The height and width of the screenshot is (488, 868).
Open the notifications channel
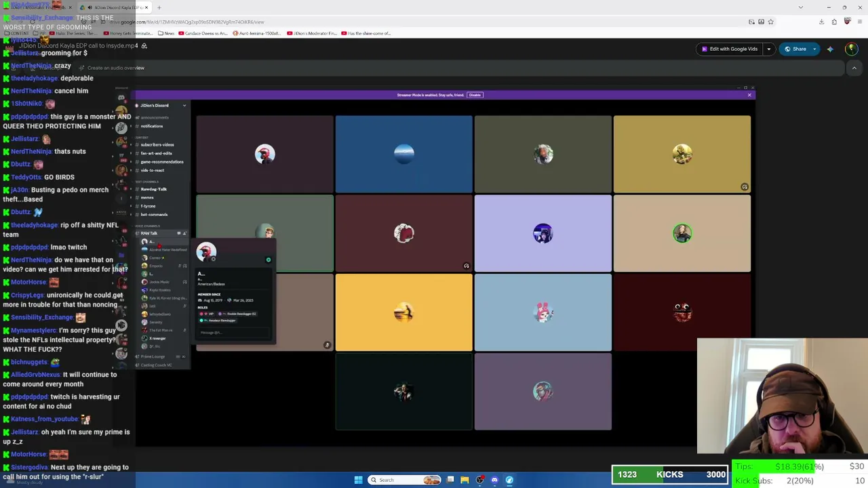(x=150, y=126)
